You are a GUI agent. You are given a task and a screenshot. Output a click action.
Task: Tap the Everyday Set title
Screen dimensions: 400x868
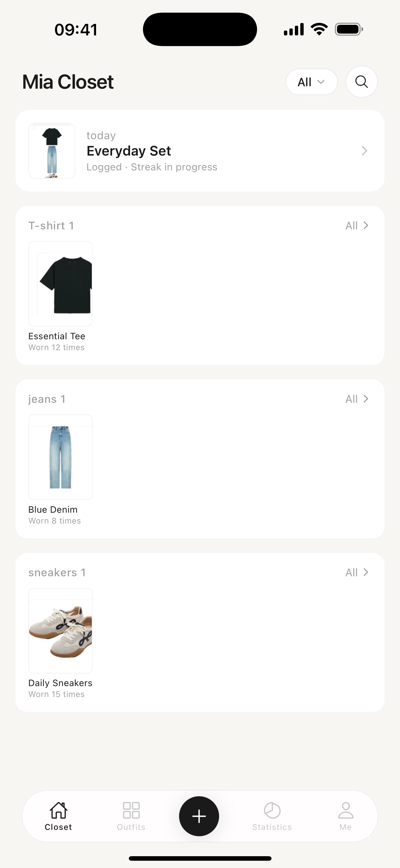[x=129, y=151]
